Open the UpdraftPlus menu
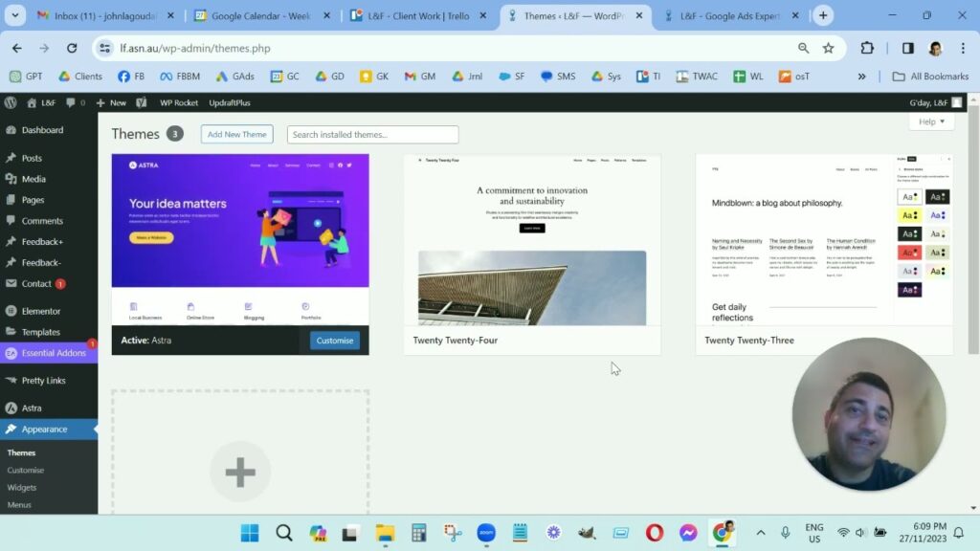 pyautogui.click(x=230, y=102)
